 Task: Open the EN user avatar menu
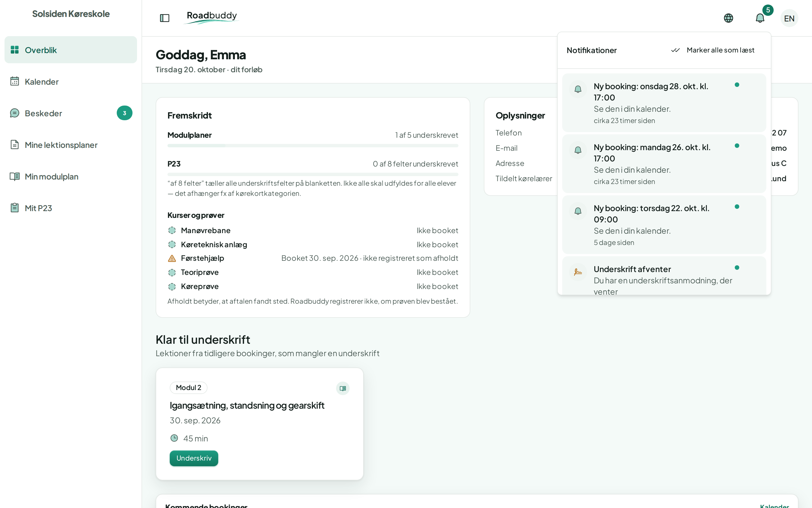pos(789,18)
